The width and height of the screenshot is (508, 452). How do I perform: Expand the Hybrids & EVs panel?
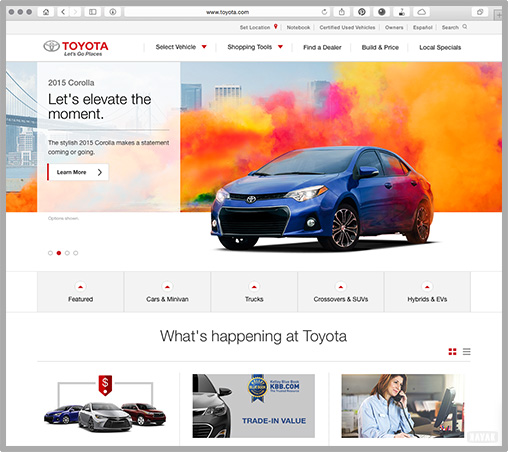(427, 292)
